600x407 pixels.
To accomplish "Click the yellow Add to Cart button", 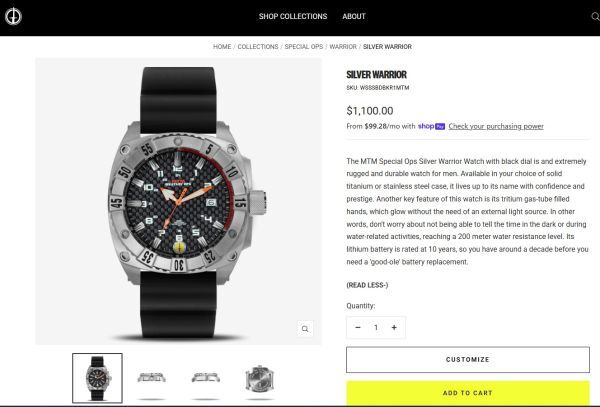I will tap(468, 393).
